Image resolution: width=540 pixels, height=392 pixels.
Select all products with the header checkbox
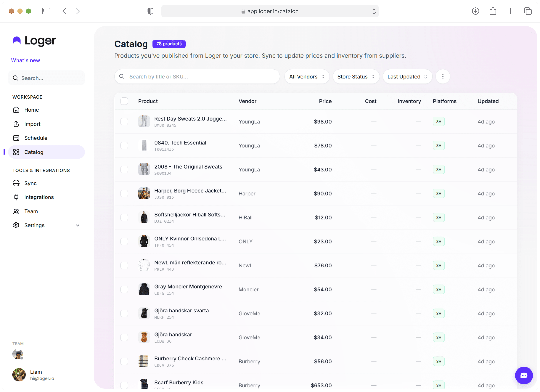click(x=124, y=101)
